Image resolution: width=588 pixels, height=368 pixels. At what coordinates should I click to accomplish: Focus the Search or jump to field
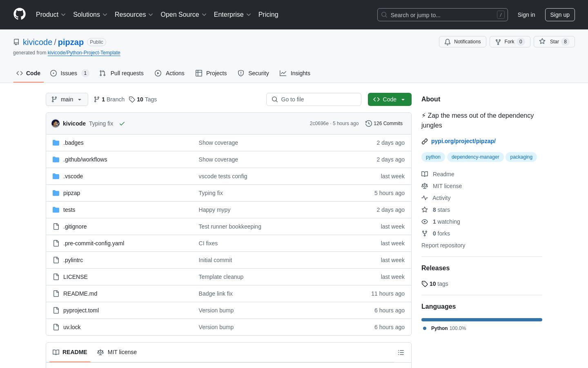pyautogui.click(x=443, y=15)
